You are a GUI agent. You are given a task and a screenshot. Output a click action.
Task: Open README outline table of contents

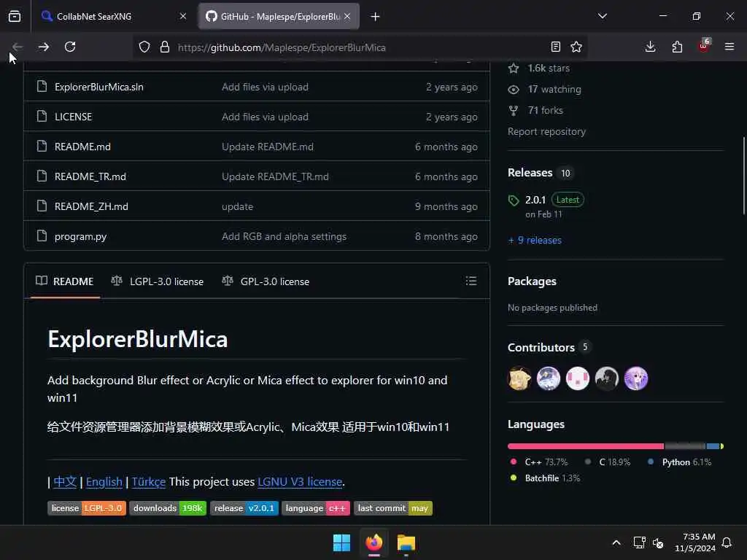coord(471,281)
